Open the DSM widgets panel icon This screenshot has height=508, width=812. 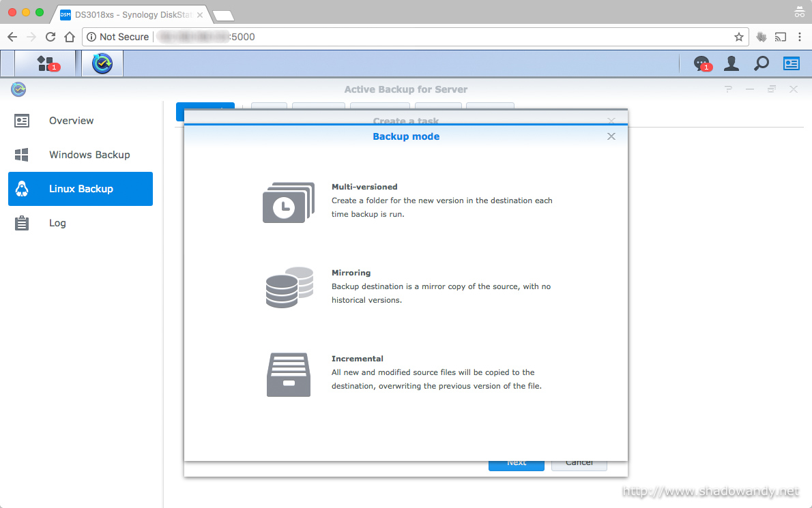tap(792, 63)
